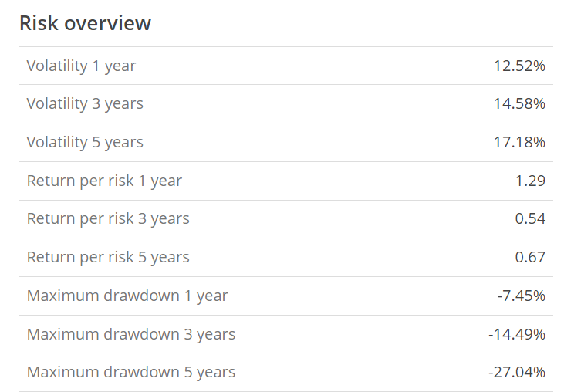Viewport: 564px width, 392px height.
Task: Select the Maximum drawdown 1 year label
Action: 127,296
